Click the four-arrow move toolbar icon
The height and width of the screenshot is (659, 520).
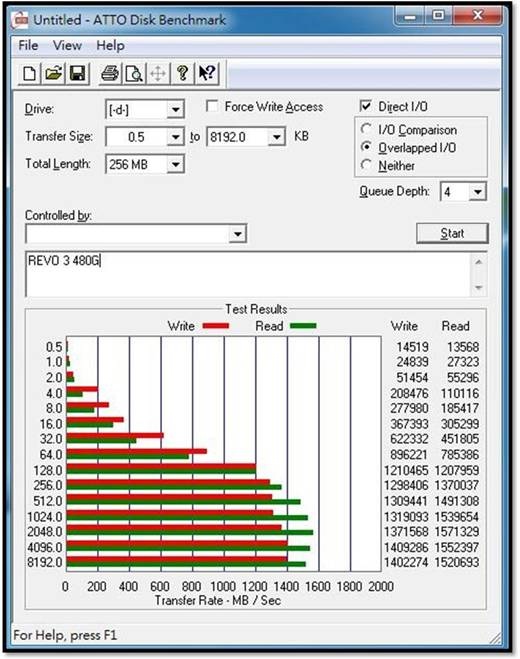point(158,74)
